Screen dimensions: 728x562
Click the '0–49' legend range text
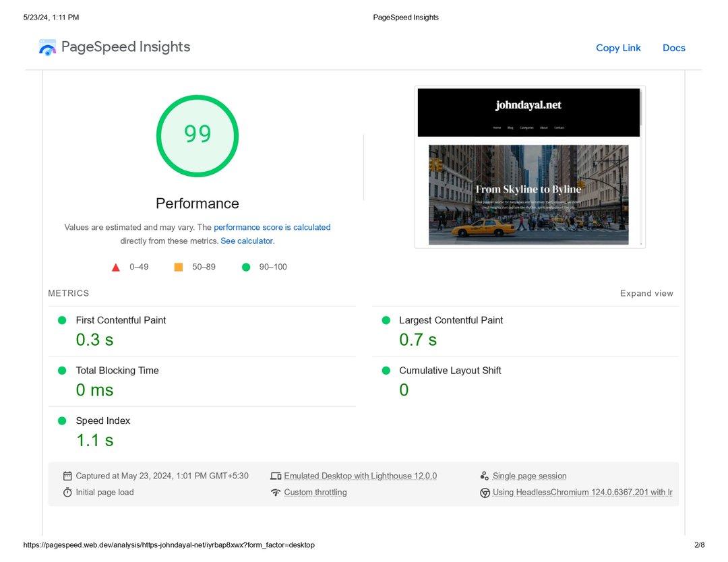[x=139, y=267]
